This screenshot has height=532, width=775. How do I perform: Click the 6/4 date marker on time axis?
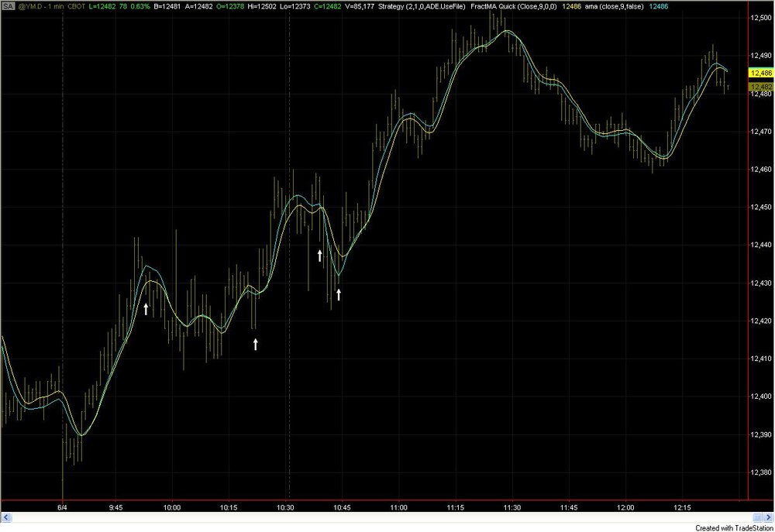[x=62, y=507]
